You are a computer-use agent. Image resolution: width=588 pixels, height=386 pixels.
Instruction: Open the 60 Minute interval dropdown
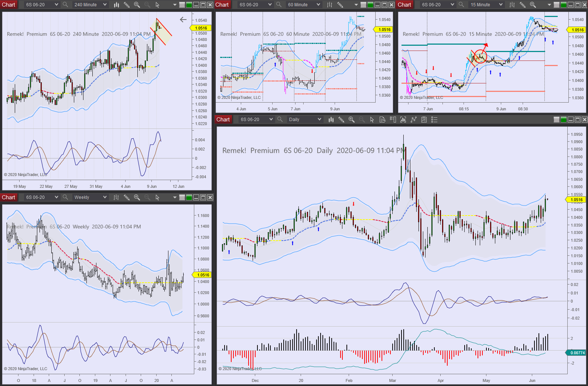point(303,5)
